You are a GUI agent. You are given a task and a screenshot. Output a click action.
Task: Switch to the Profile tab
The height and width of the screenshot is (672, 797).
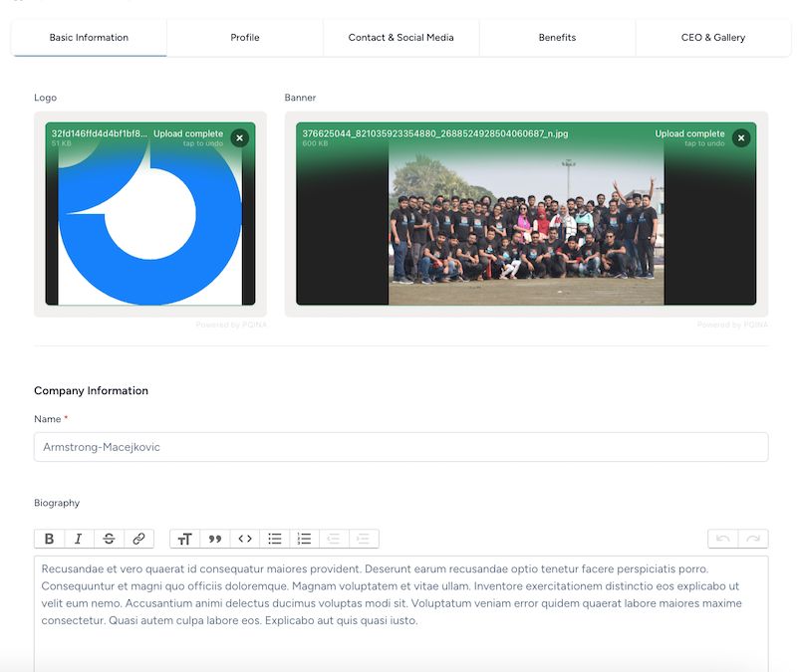tap(245, 38)
